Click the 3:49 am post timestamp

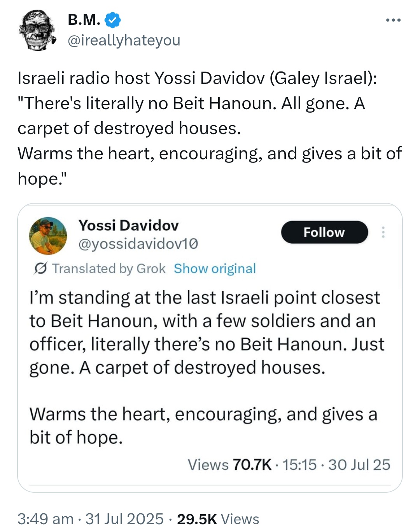pyautogui.click(x=45, y=519)
